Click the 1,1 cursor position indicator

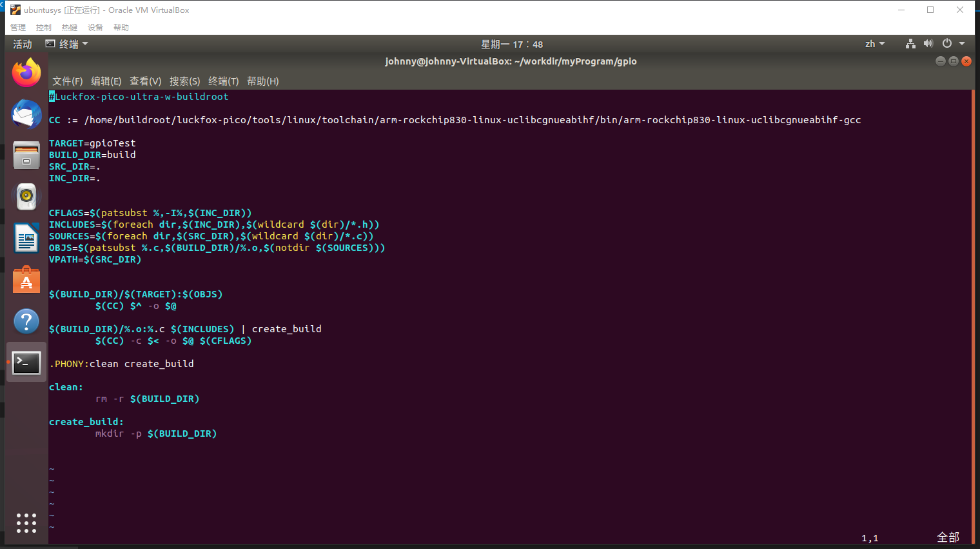(x=870, y=538)
